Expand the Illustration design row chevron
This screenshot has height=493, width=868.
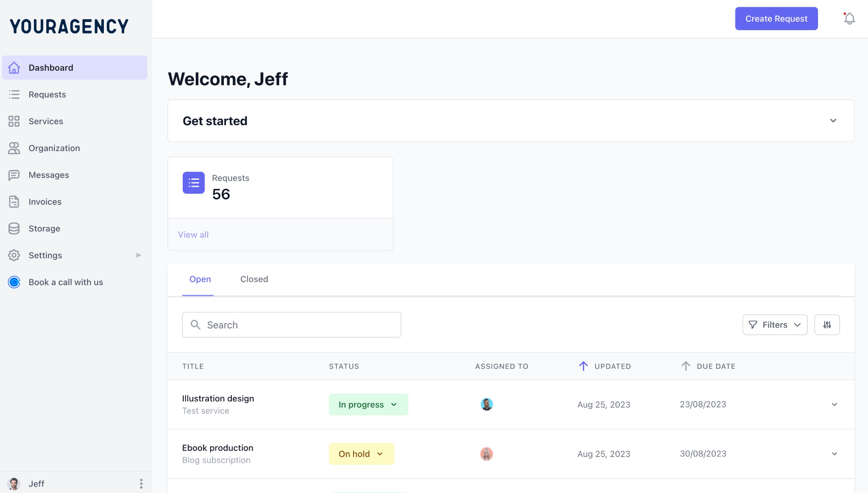click(835, 404)
